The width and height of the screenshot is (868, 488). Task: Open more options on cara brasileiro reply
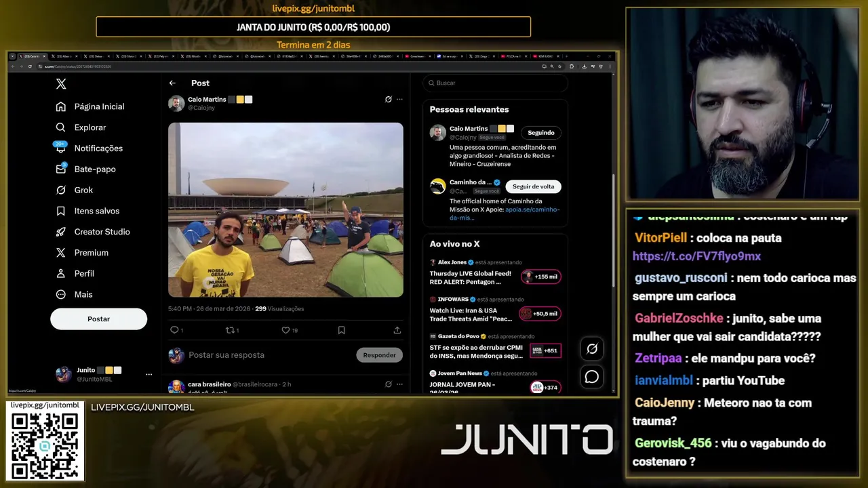399,384
